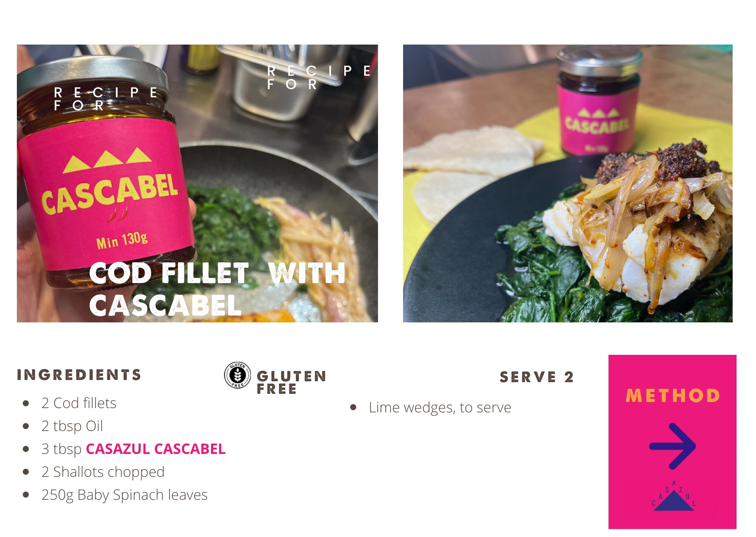
Task: Open the plated cod and spinach photo
Action: coord(567,183)
